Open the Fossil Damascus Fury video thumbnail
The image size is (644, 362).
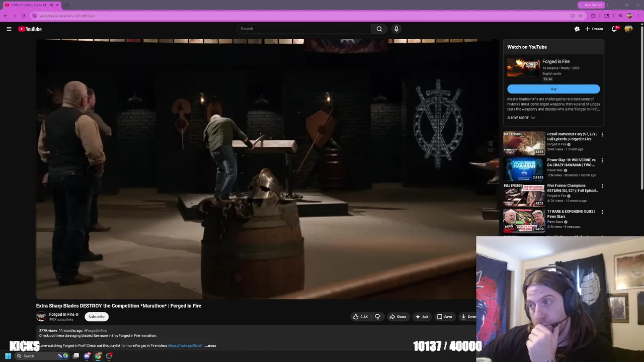click(x=524, y=143)
